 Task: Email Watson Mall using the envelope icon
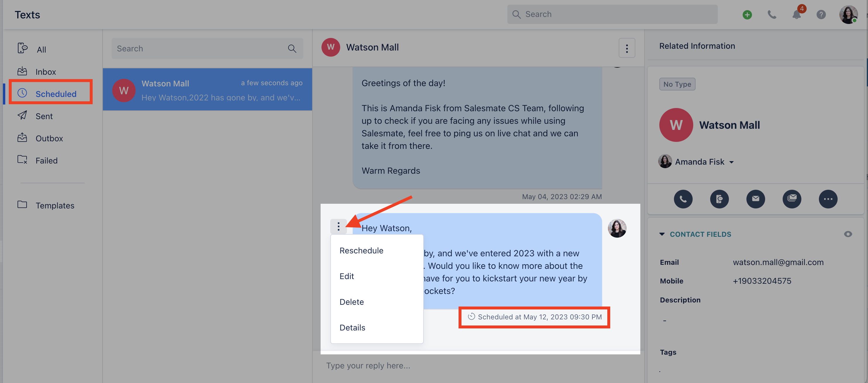(756, 199)
